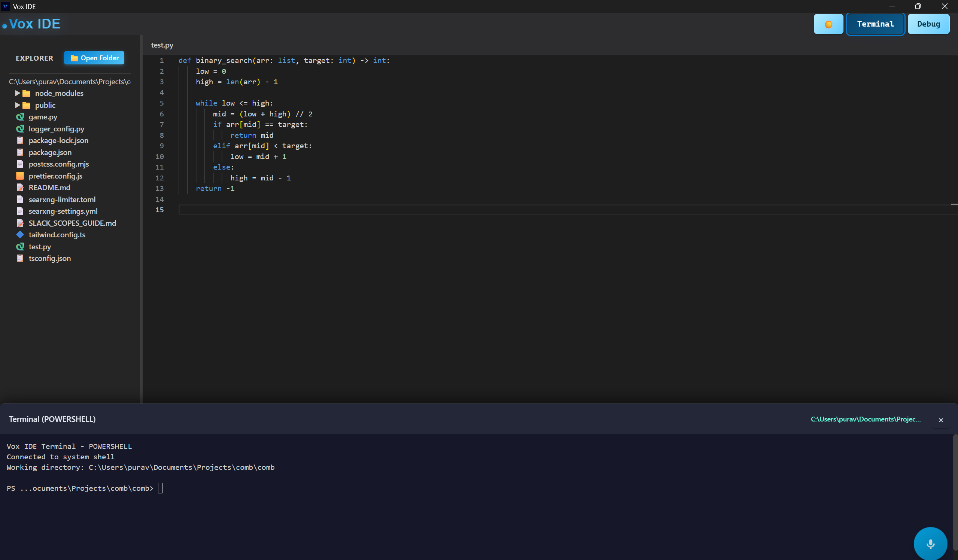The width and height of the screenshot is (958, 560).
Task: Expand the node_modules folder arrow
Action: pyautogui.click(x=17, y=93)
